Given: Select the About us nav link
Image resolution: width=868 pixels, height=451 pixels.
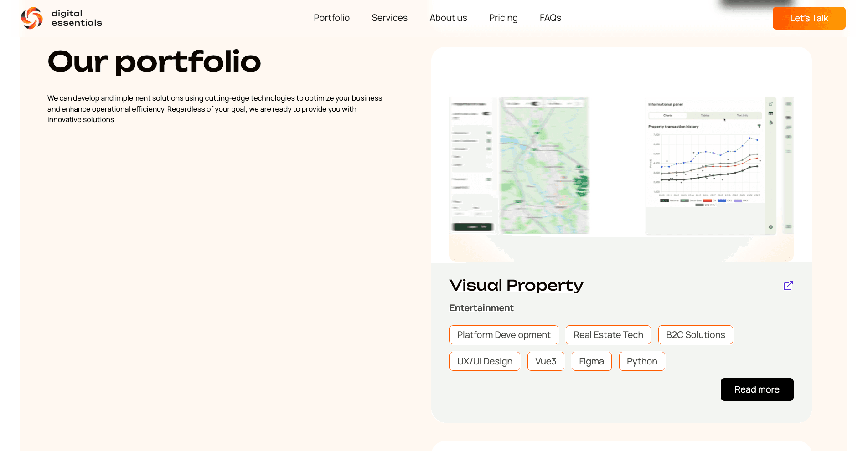Looking at the screenshot, I should tap(448, 18).
